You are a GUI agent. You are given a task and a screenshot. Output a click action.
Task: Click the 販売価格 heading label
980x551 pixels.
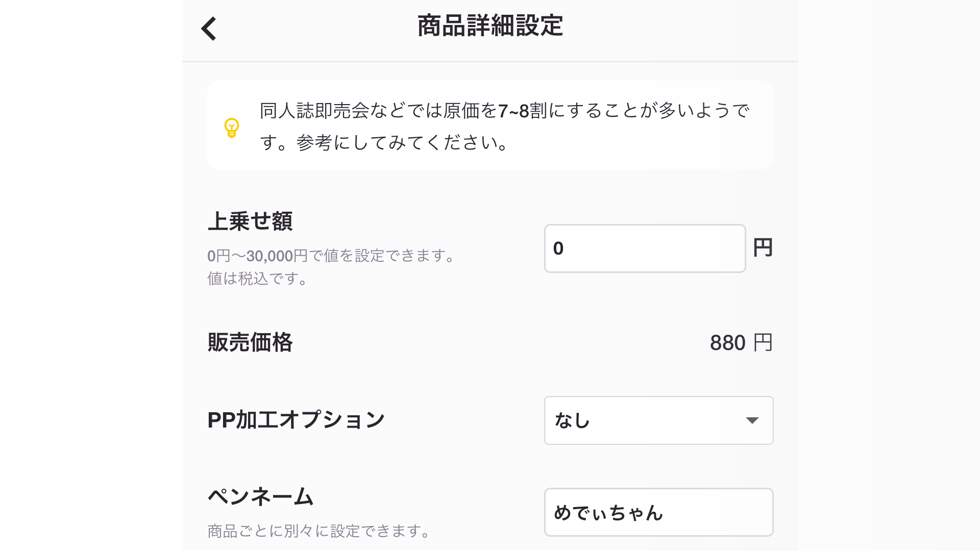coord(250,342)
